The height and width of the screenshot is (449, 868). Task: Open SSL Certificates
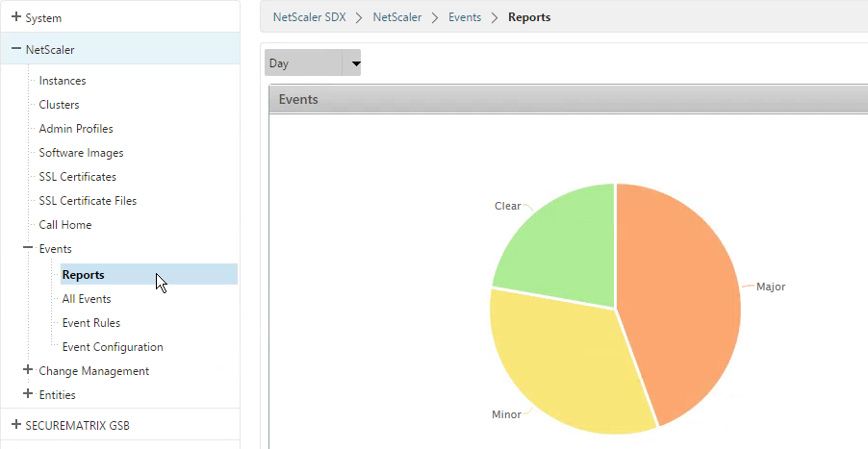tap(78, 177)
